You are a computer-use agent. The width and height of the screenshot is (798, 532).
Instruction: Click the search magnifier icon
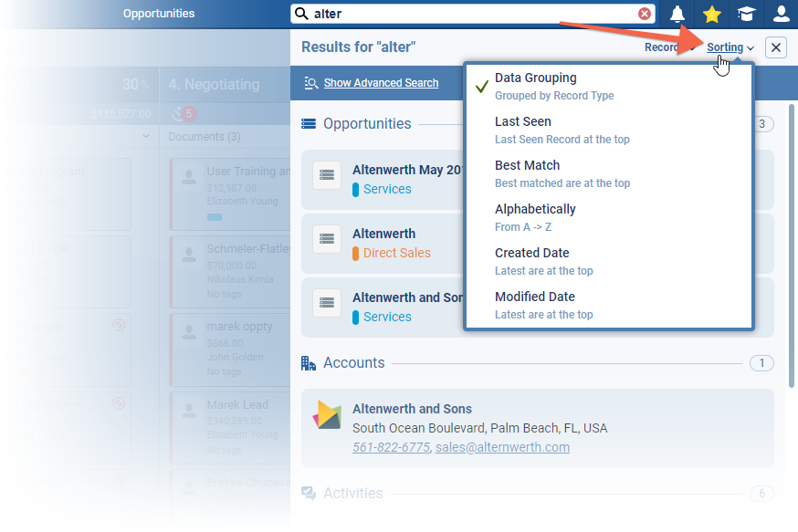(x=301, y=13)
